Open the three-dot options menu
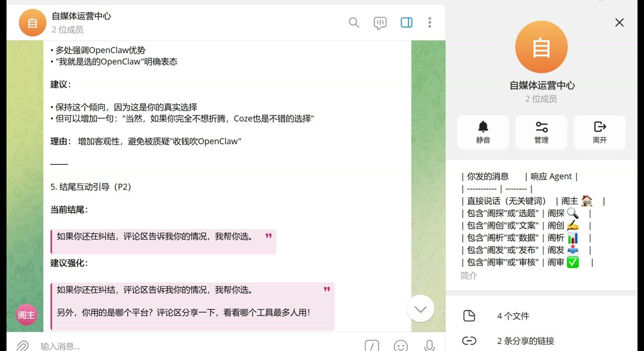The image size is (644, 351). (429, 23)
